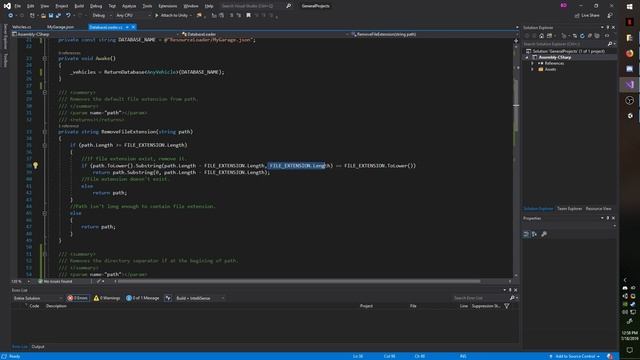Image resolution: width=640 pixels, height=360 pixels.
Task: Click the No issues found indicator
Action: pyautogui.click(x=55, y=281)
